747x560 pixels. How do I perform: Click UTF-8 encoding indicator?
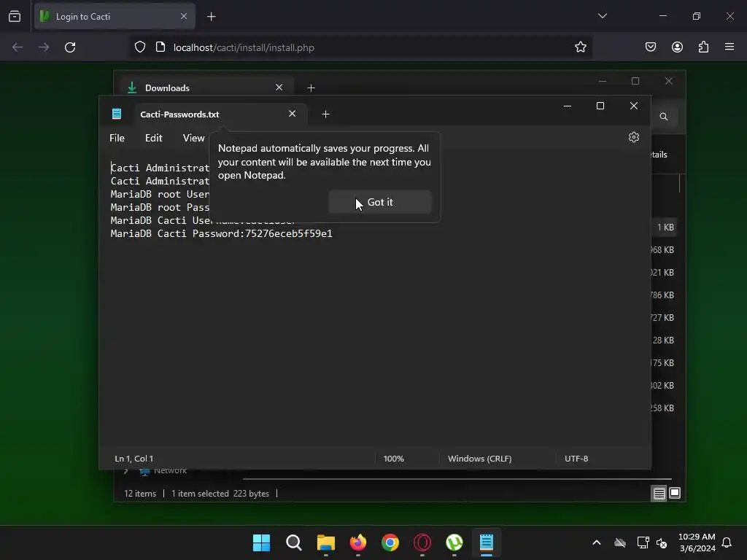(576, 459)
